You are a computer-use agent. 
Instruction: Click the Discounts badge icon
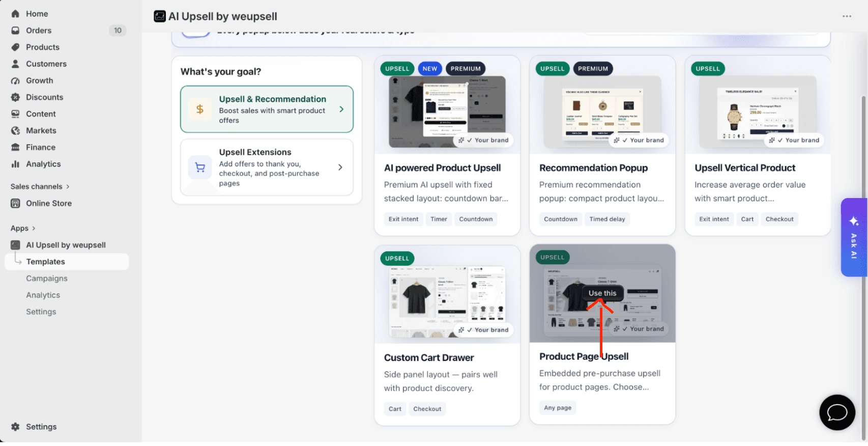(x=15, y=97)
